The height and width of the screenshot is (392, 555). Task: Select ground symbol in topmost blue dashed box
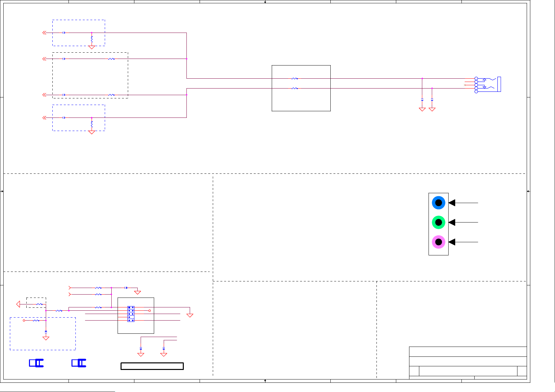point(92,47)
